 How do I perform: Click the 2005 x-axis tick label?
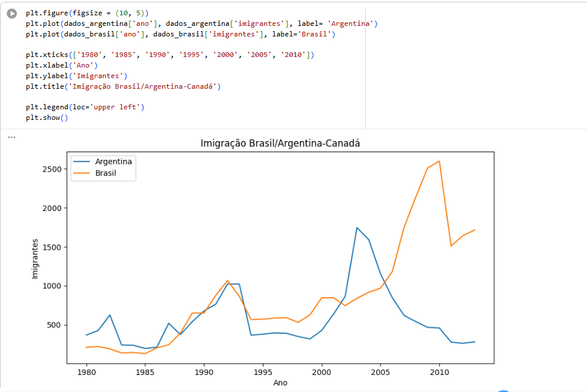[381, 372]
